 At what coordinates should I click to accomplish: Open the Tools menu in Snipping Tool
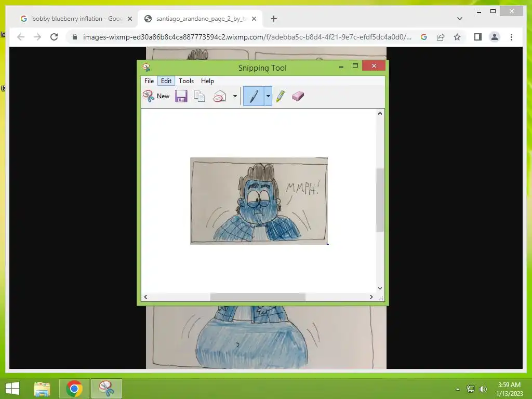(187, 81)
